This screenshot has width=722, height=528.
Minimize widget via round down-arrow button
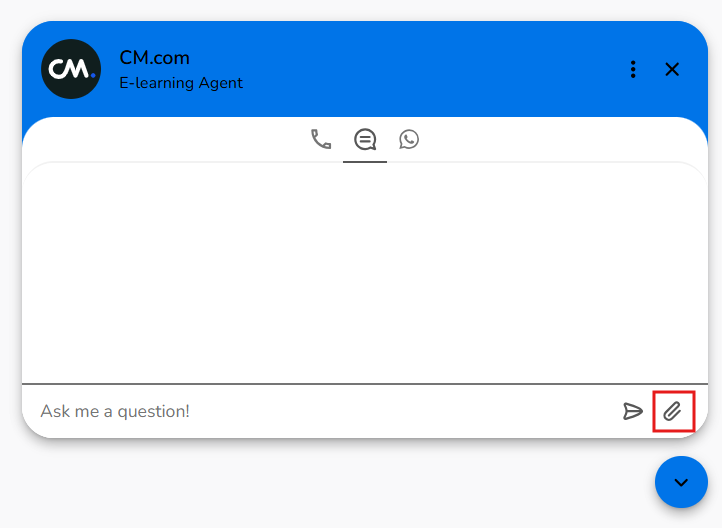[681, 482]
